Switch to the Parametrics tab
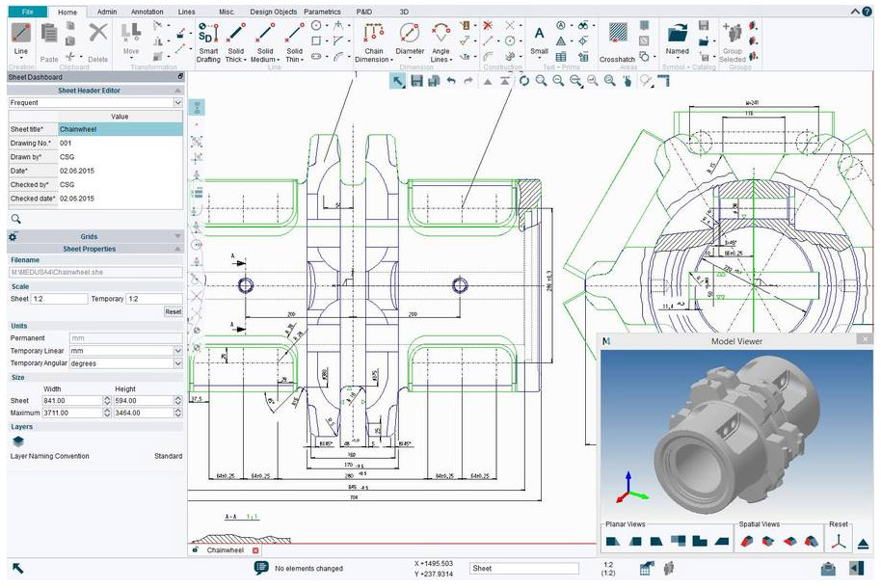Viewport: 881px width, 588px height. [x=322, y=12]
